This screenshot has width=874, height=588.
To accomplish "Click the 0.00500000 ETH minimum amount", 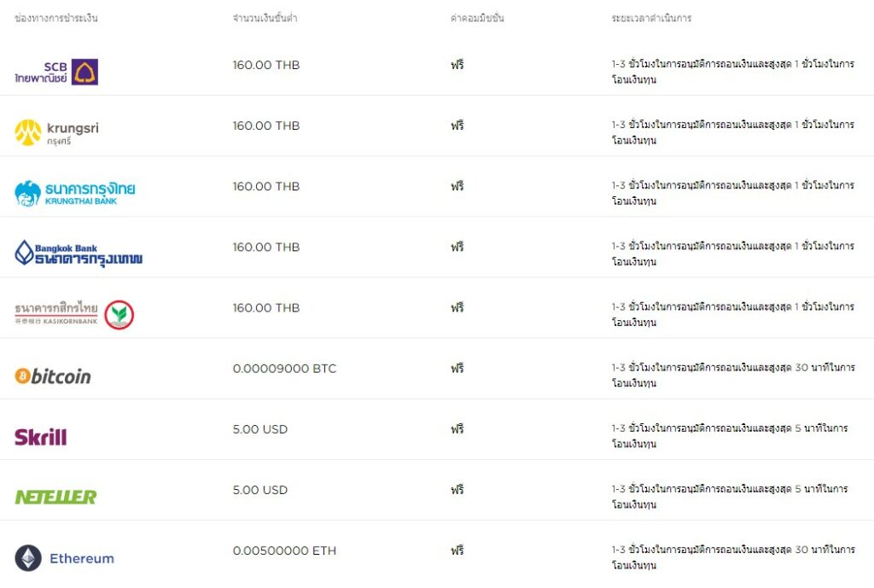I will tap(285, 550).
